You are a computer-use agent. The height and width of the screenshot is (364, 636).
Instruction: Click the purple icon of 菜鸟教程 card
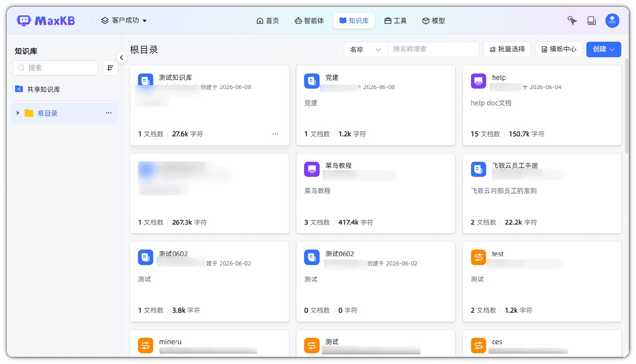click(312, 169)
